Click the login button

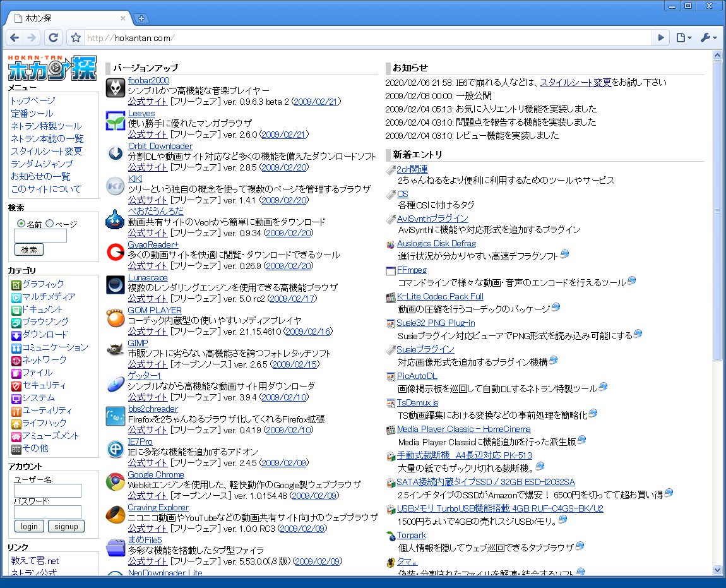click(29, 526)
